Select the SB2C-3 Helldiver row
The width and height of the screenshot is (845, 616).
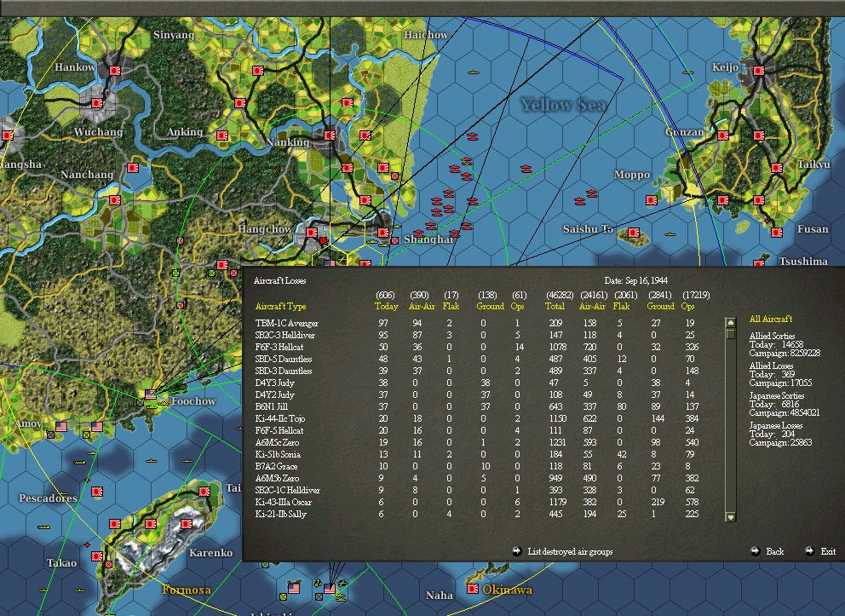[477, 335]
